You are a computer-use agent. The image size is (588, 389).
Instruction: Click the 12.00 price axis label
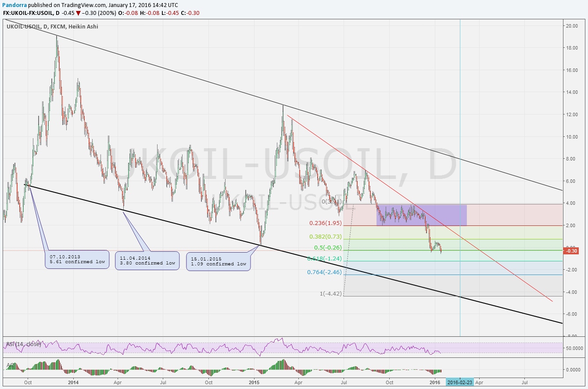pos(571,114)
